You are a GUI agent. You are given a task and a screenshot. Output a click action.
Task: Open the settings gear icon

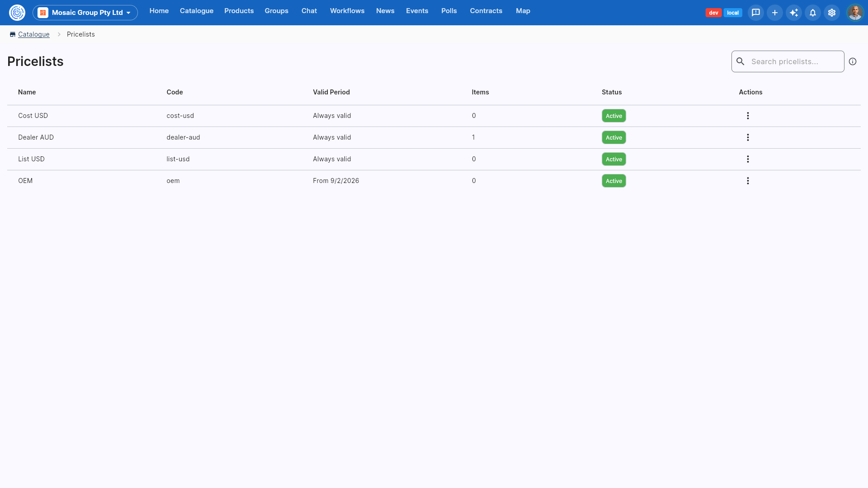tap(832, 13)
